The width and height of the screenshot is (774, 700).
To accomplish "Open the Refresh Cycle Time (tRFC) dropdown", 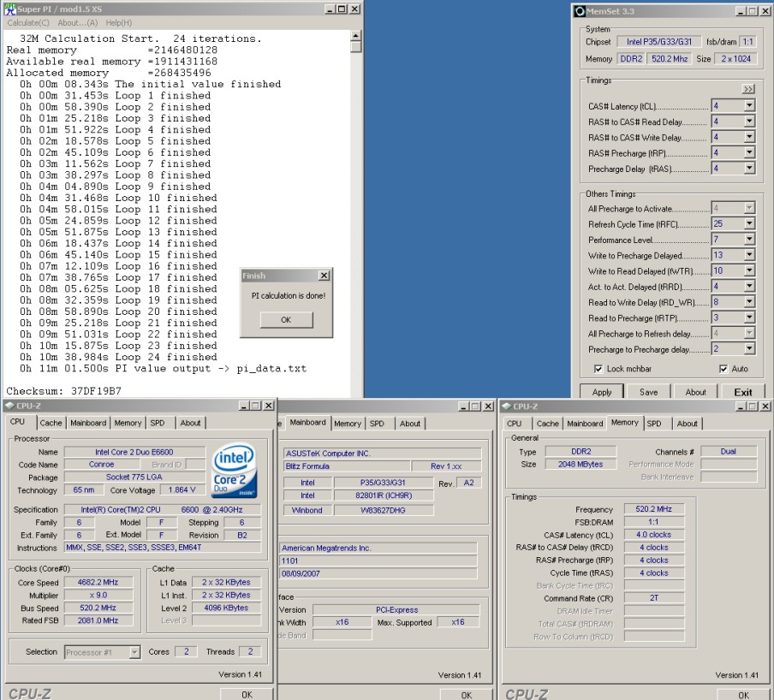I will point(749,224).
